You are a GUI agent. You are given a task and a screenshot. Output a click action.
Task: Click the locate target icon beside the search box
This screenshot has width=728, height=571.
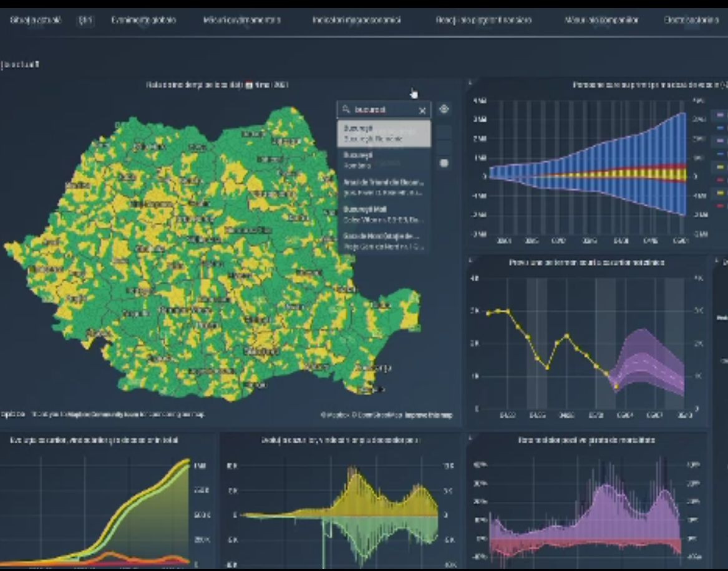[444, 109]
